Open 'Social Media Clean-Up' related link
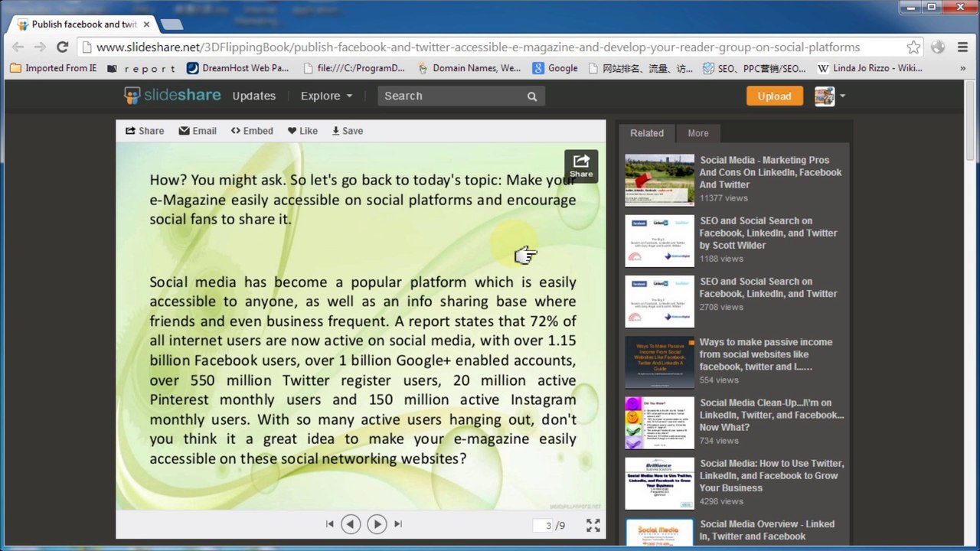Image resolution: width=980 pixels, height=551 pixels. click(x=772, y=415)
